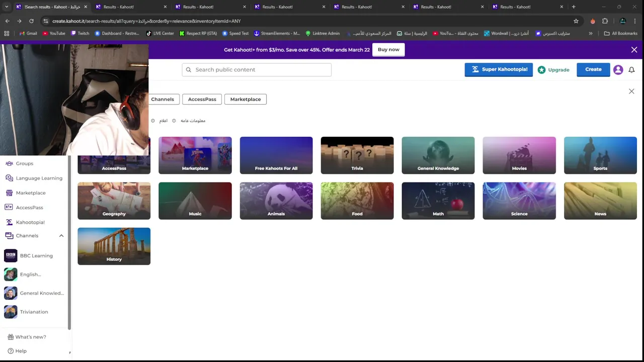This screenshot has height=362, width=644.
Task: Open the All Bookmarks folder
Action: 621,33
